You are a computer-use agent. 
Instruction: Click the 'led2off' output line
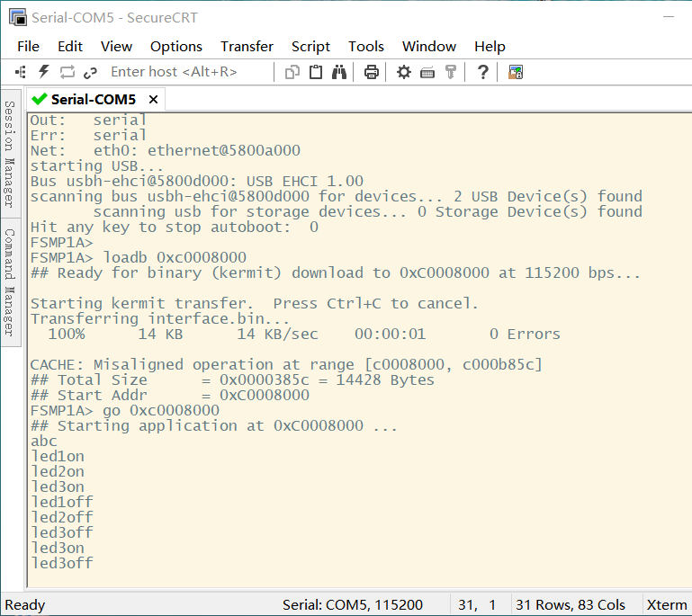click(x=62, y=517)
